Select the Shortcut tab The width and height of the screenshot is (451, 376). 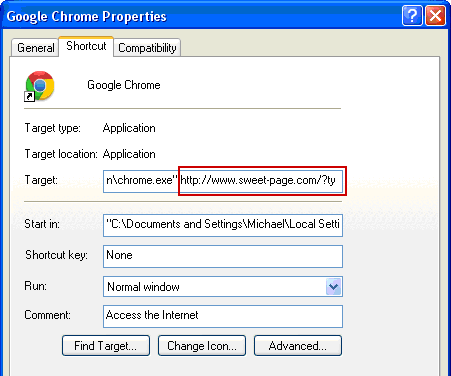pos(86,46)
